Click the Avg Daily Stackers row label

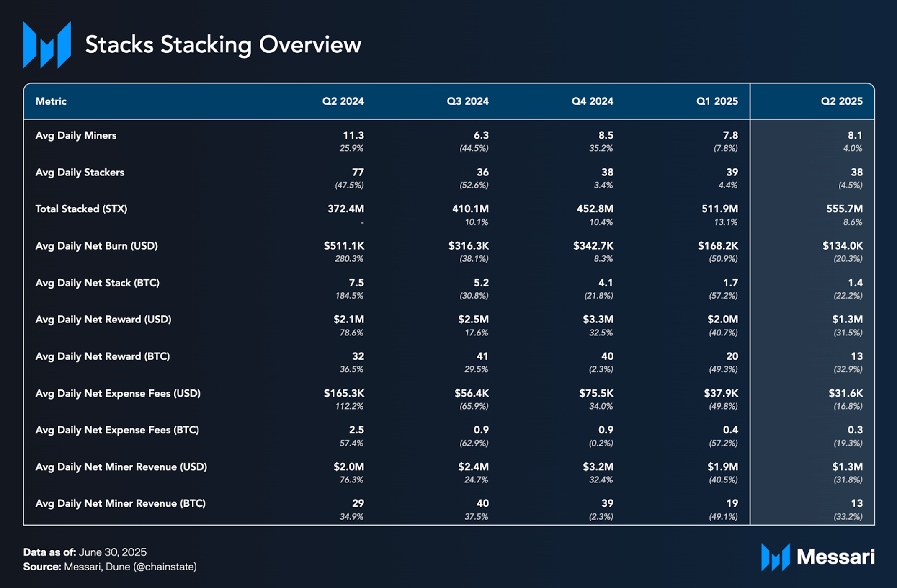click(80, 173)
